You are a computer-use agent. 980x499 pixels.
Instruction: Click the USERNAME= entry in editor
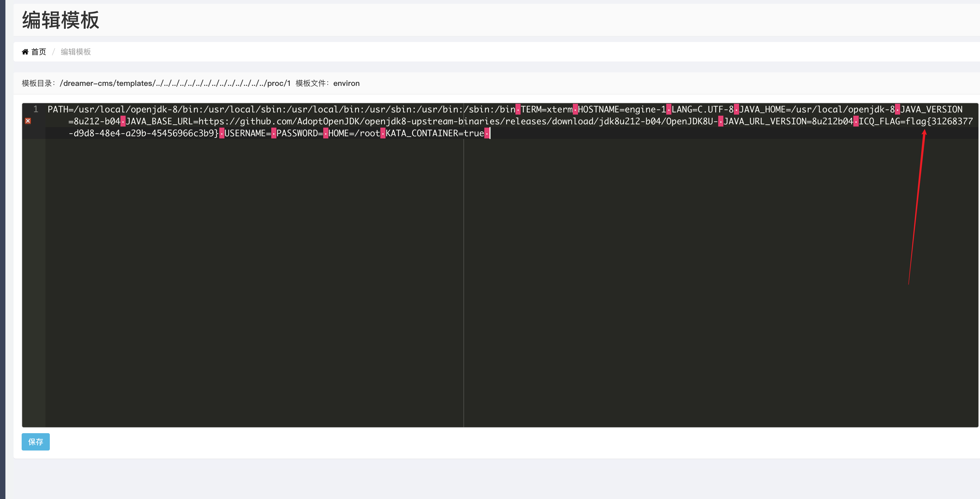click(x=248, y=133)
